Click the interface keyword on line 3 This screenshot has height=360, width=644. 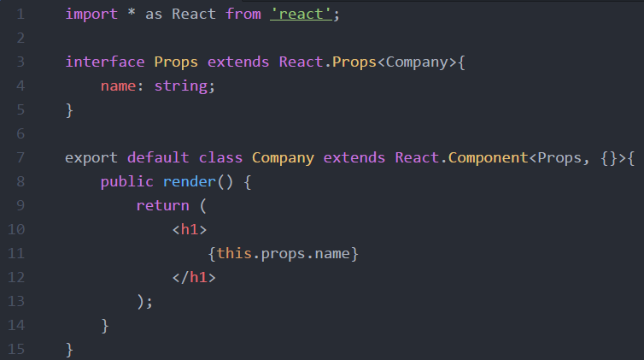(105, 62)
